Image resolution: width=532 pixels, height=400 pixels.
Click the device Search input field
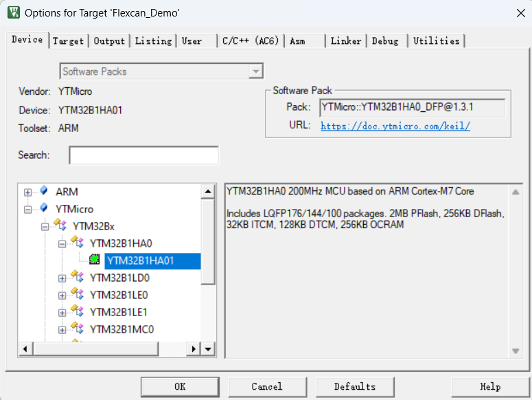click(144, 155)
